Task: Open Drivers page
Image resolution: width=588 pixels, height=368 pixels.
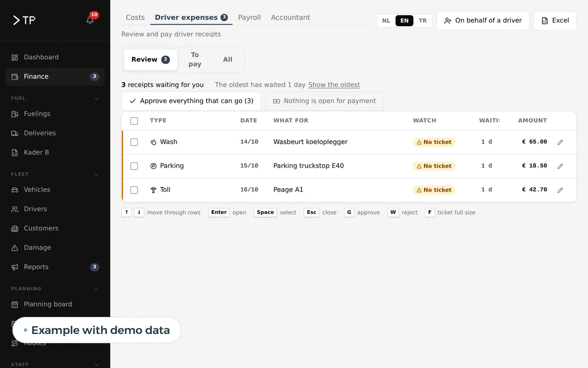Action: click(55, 209)
